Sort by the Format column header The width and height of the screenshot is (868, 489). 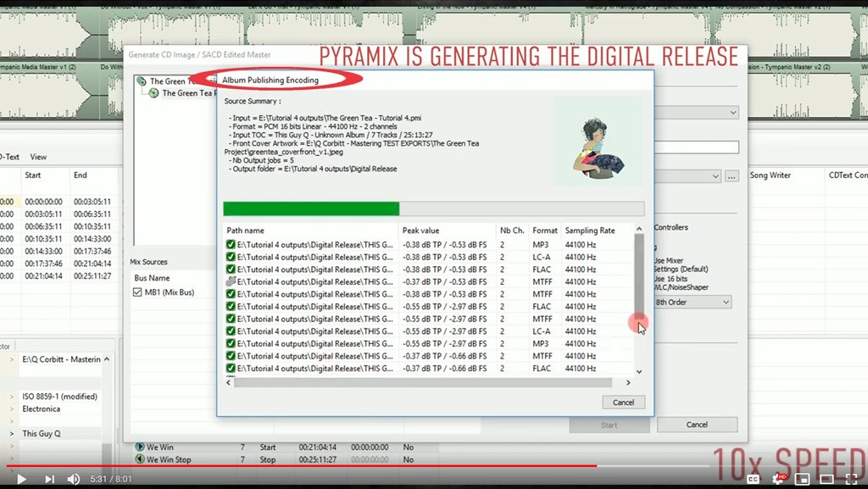[x=545, y=231]
